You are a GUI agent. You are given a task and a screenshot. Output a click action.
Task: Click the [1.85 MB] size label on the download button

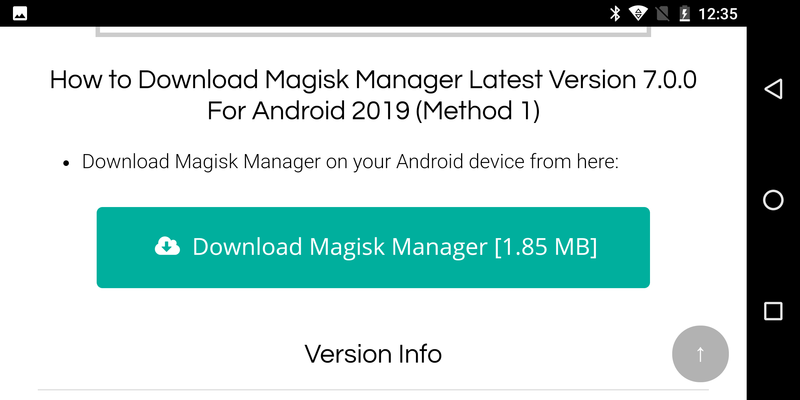(x=546, y=247)
